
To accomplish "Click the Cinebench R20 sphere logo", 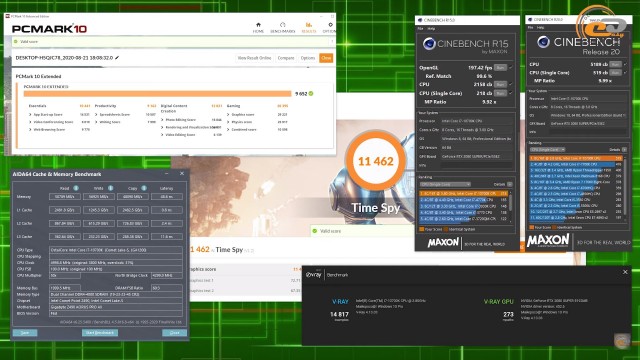I will [x=543, y=42].
